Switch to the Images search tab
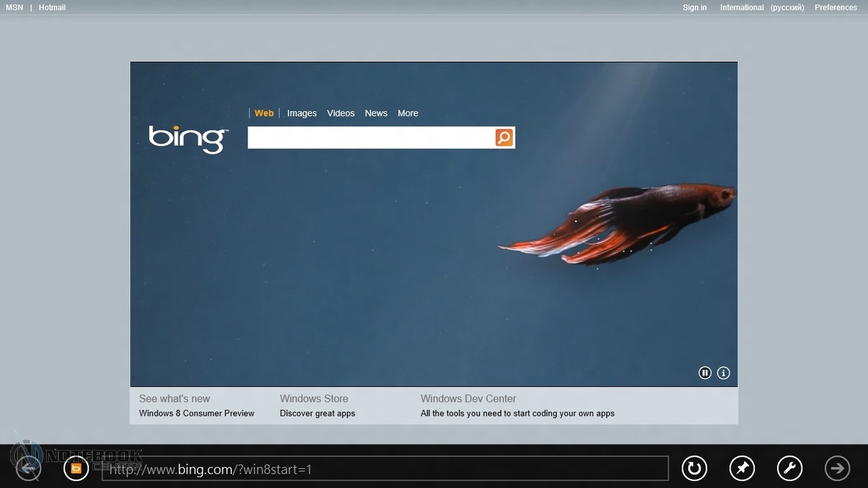Viewport: 868px width, 488px height. [x=302, y=113]
